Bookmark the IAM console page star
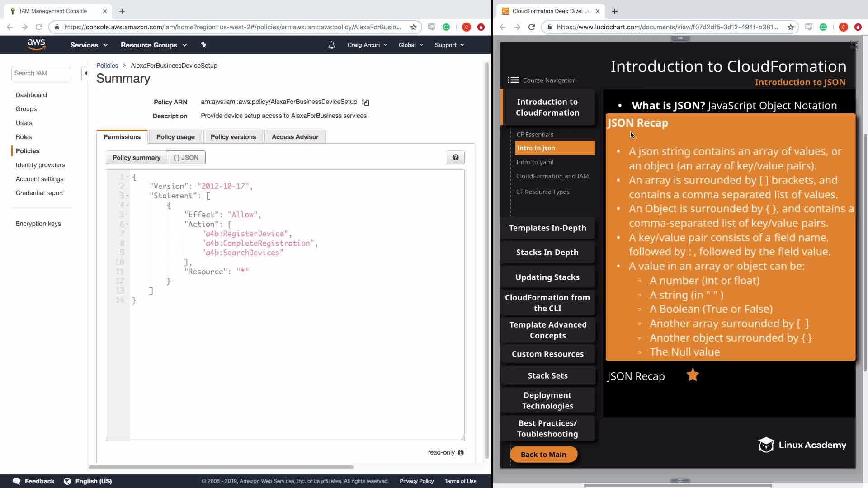Viewport: 868px width, 488px height. point(413,27)
